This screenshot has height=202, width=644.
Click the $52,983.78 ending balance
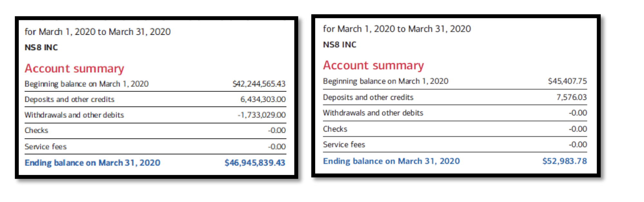[565, 161]
